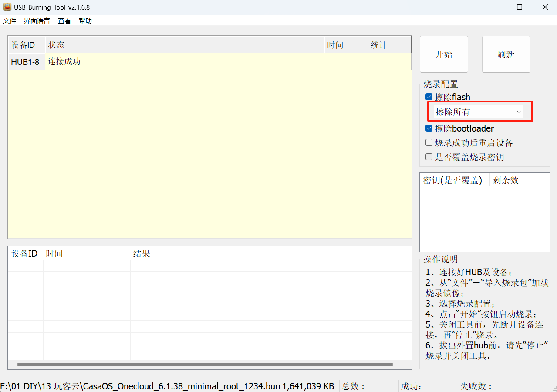Click the 开始 button to start burning
Screen dimensions: 557x392
[444, 54]
